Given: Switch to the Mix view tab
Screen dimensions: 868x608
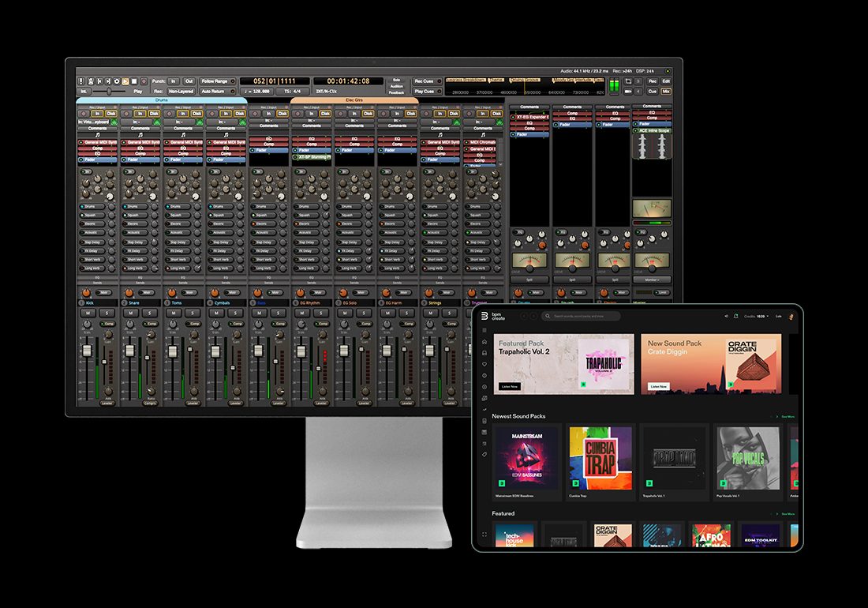Looking at the screenshot, I should click(666, 92).
